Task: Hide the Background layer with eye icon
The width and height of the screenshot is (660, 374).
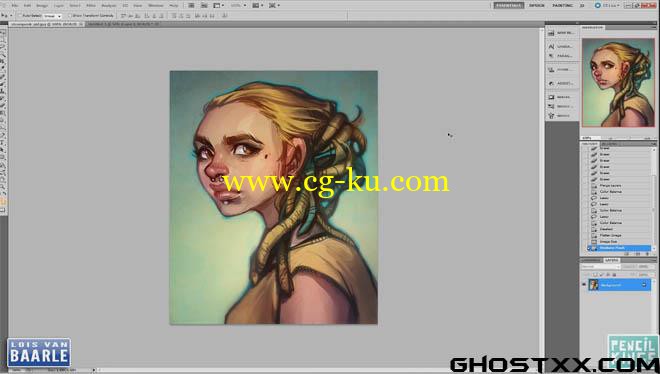Action: [584, 284]
